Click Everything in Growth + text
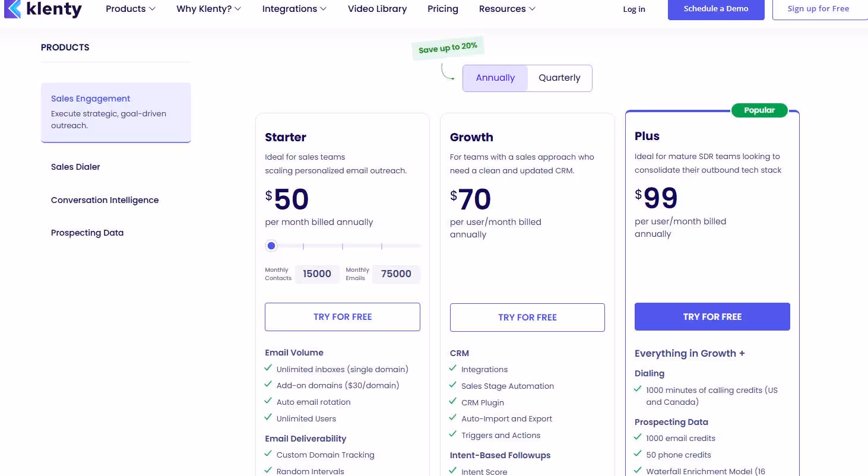Viewport: 868px width, 476px height. [x=690, y=353]
